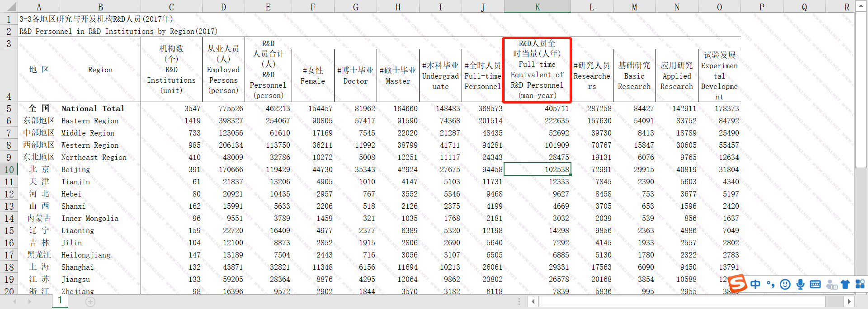This screenshot has width=868, height=309.
Task: Open the soft keyboard icon
Action: point(815,284)
